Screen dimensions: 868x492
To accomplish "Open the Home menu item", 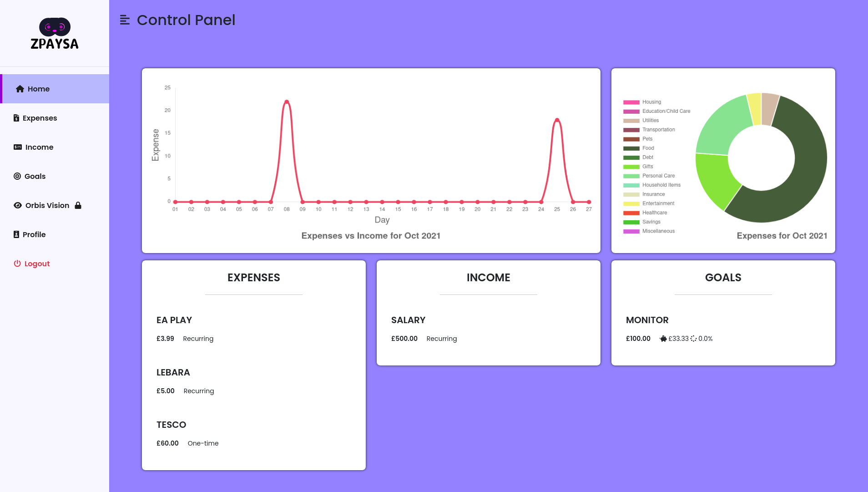I will 55,89.
